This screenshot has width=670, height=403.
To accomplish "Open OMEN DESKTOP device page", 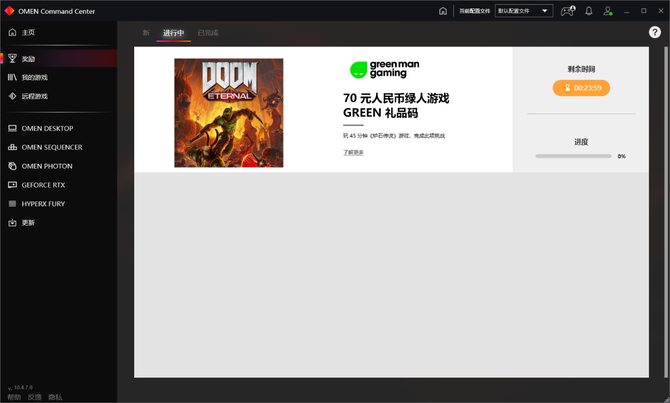I will pos(47,128).
